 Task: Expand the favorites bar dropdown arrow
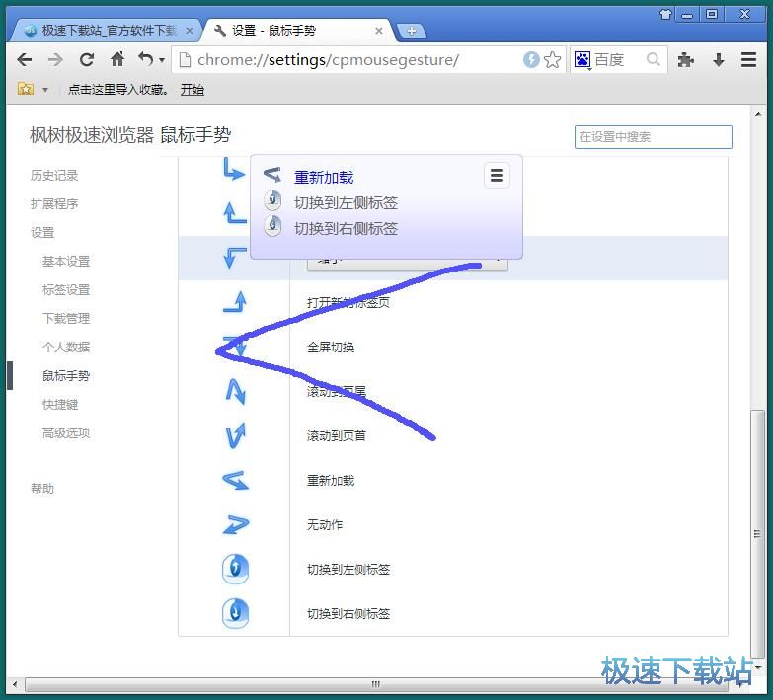[x=45, y=90]
